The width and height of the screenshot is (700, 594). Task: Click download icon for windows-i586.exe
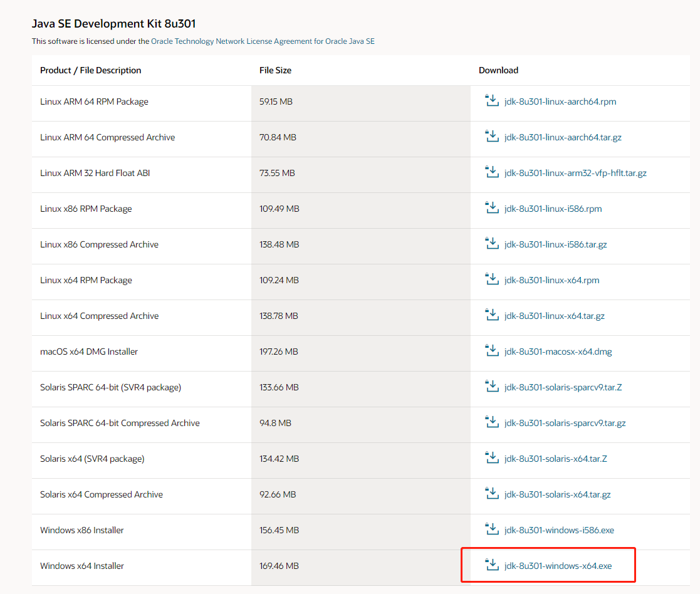click(492, 529)
